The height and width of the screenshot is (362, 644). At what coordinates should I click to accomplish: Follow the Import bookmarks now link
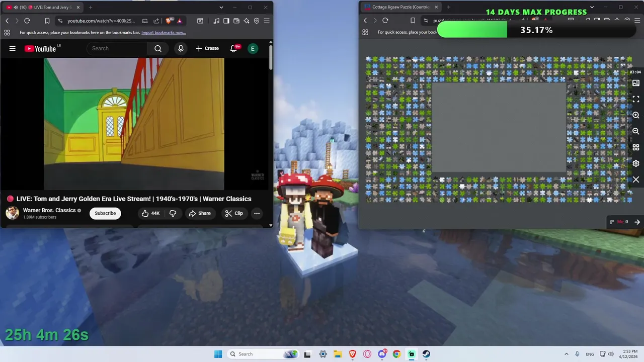pos(164,32)
